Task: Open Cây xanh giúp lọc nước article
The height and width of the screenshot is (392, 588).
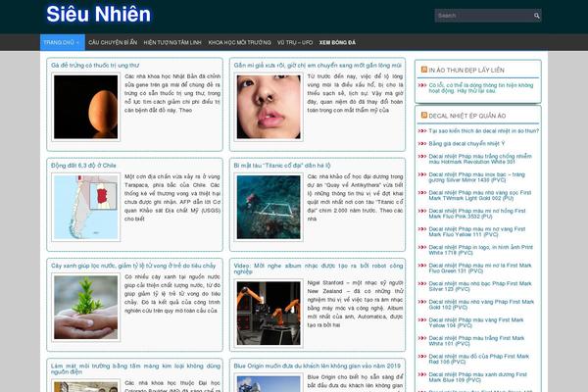Action: 133,266
